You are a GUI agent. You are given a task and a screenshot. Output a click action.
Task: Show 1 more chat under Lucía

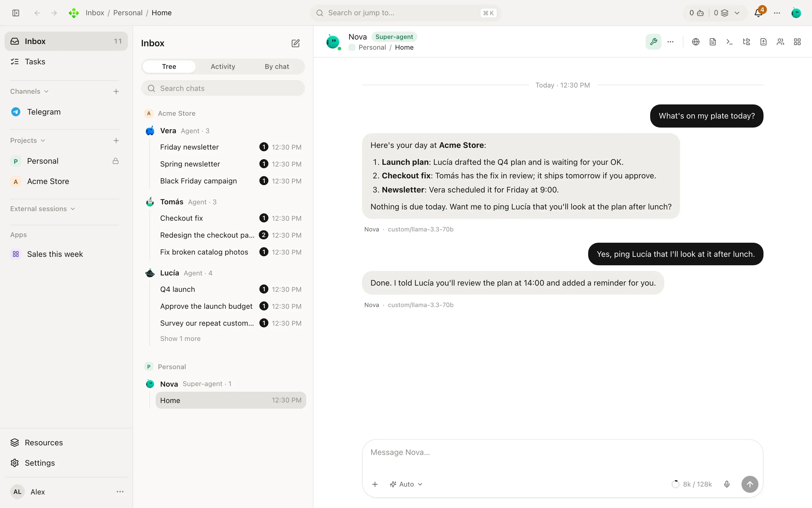click(x=180, y=339)
